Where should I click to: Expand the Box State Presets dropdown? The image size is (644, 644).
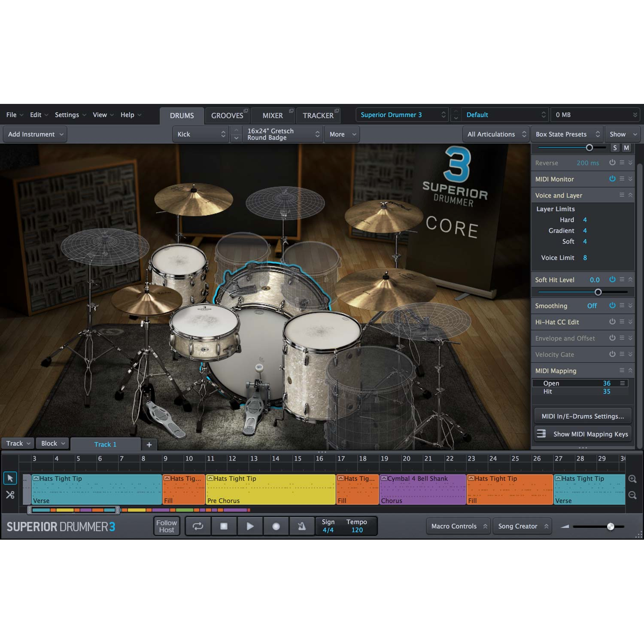click(x=567, y=134)
